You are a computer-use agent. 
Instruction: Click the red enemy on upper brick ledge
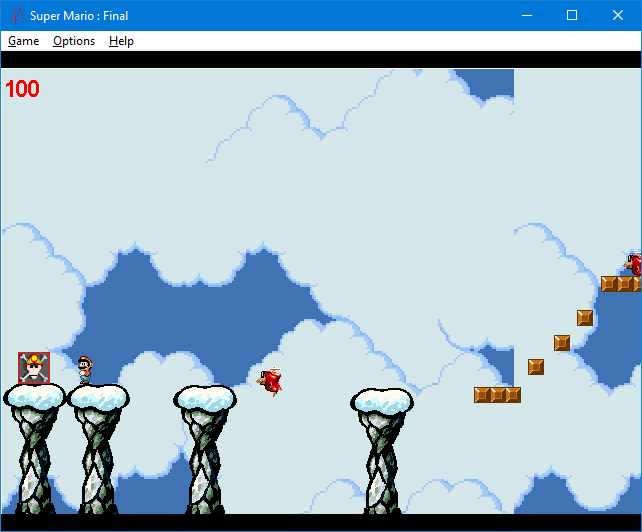(x=633, y=264)
